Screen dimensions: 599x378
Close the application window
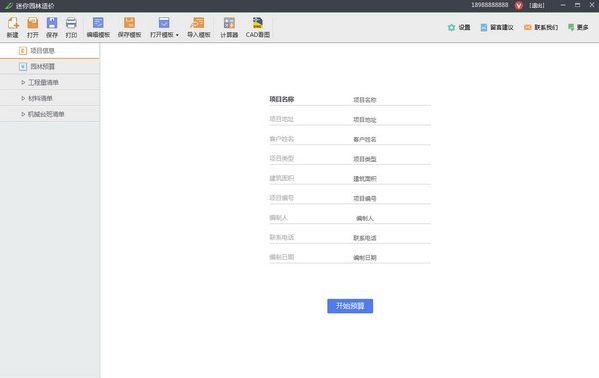coord(591,5)
